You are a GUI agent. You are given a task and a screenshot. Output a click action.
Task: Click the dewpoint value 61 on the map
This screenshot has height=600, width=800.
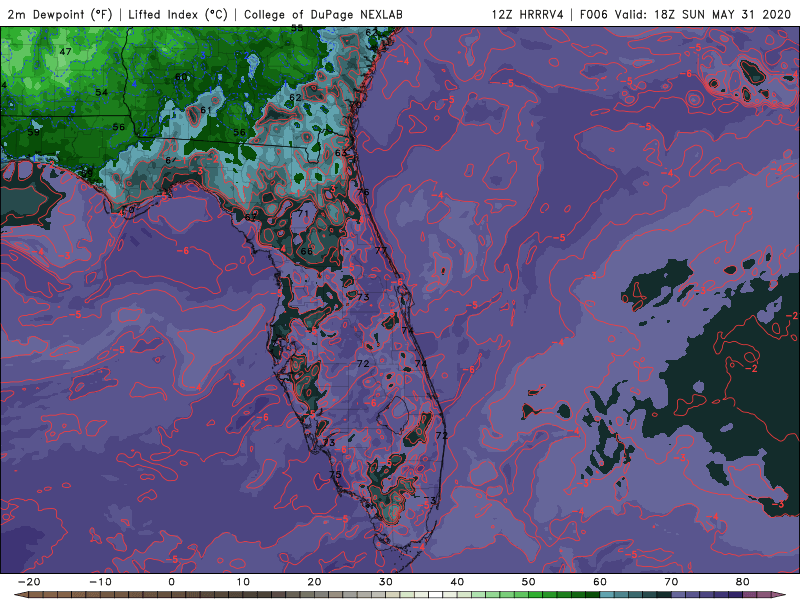tap(206, 110)
